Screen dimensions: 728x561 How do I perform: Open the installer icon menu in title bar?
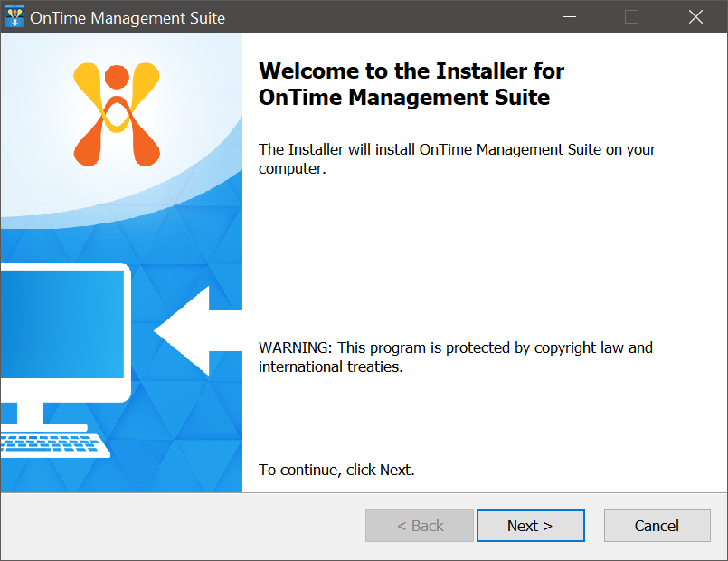coord(14,17)
